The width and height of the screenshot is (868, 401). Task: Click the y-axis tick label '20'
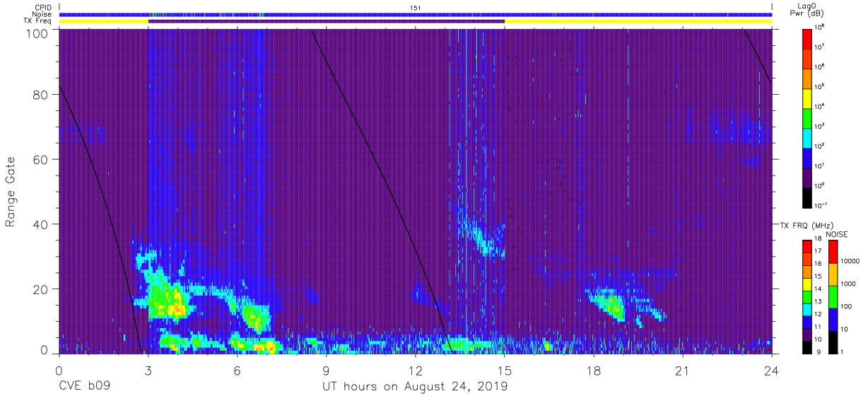point(40,289)
